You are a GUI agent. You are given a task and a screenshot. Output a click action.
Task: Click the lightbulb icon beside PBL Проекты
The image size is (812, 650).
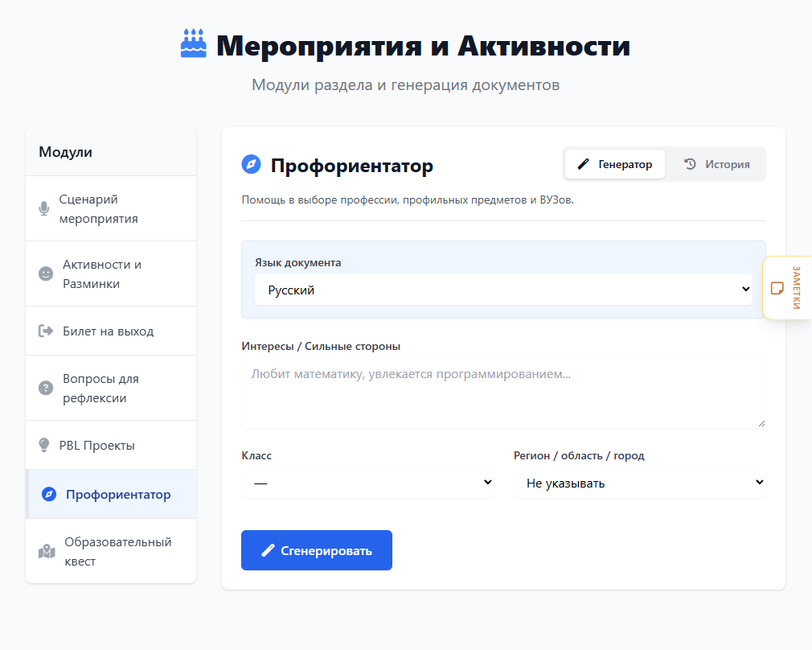point(44,445)
